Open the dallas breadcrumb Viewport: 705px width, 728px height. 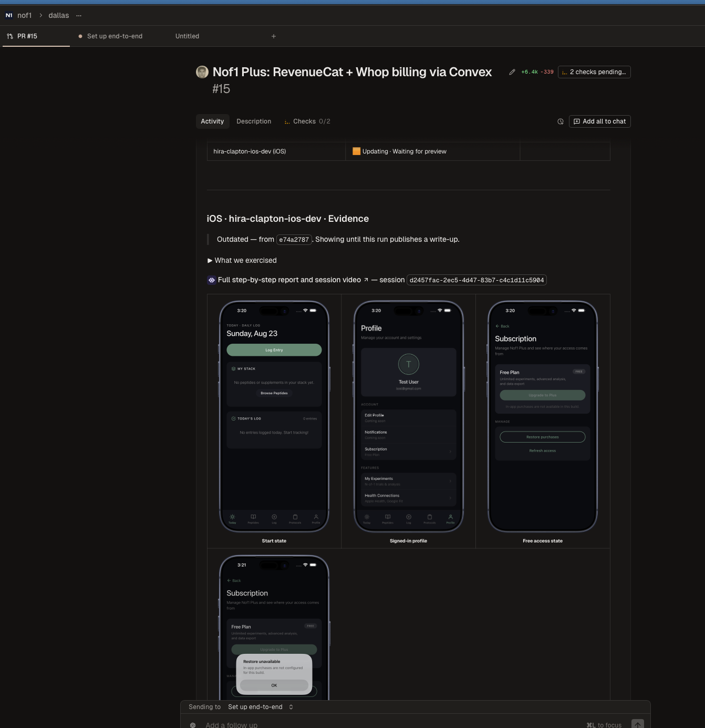59,16
